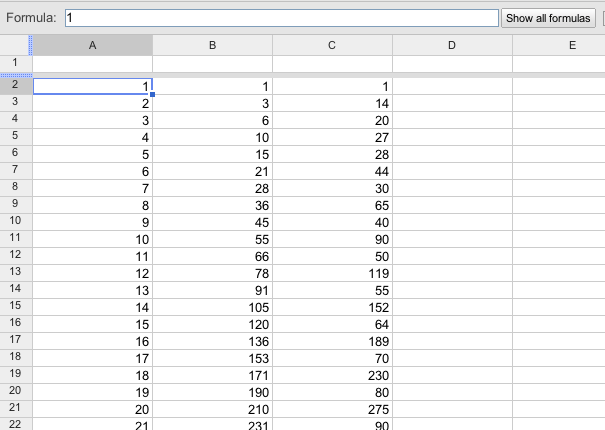The width and height of the screenshot is (605, 430).
Task: Click cell C7 containing 44
Action: (x=333, y=171)
